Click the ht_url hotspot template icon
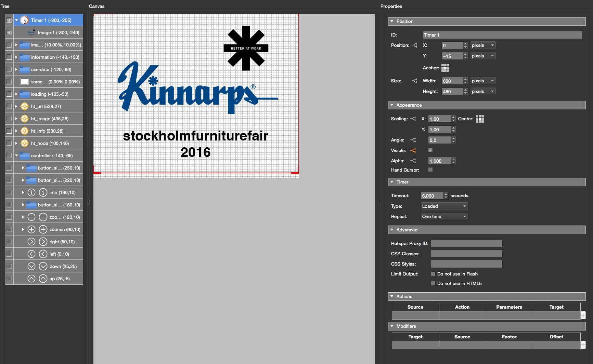This screenshot has height=364, width=593. click(24, 106)
